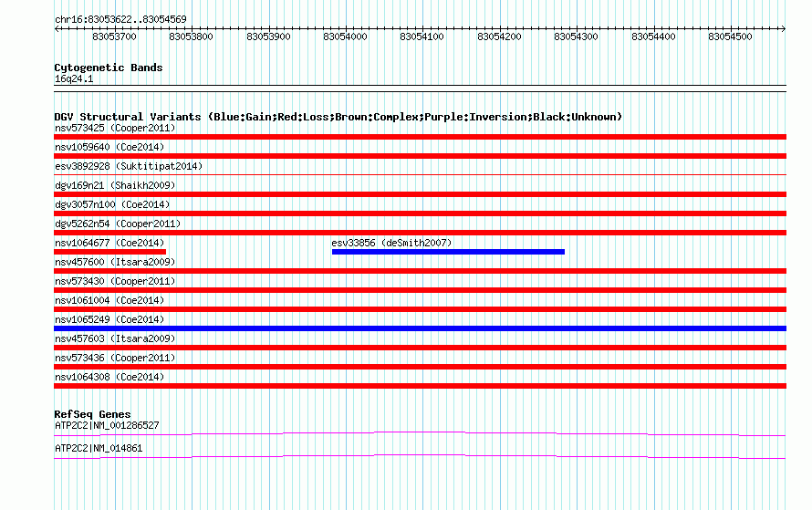Viewport: 812px width, 510px height.
Task: Click the 16q24.1 band label
Action: [x=74, y=78]
